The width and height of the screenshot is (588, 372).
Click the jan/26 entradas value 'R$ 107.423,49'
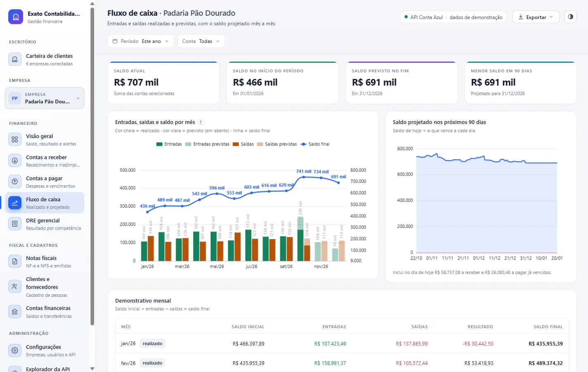[x=330, y=343]
